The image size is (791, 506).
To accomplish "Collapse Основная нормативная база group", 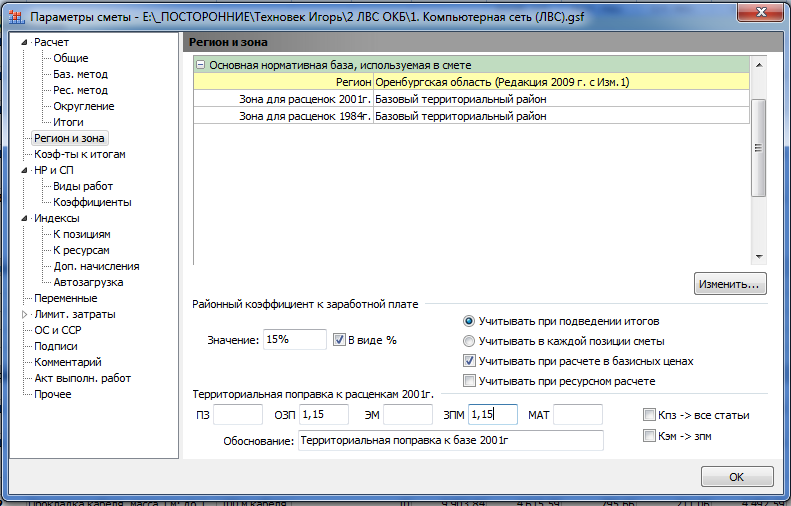I will click(x=200, y=65).
